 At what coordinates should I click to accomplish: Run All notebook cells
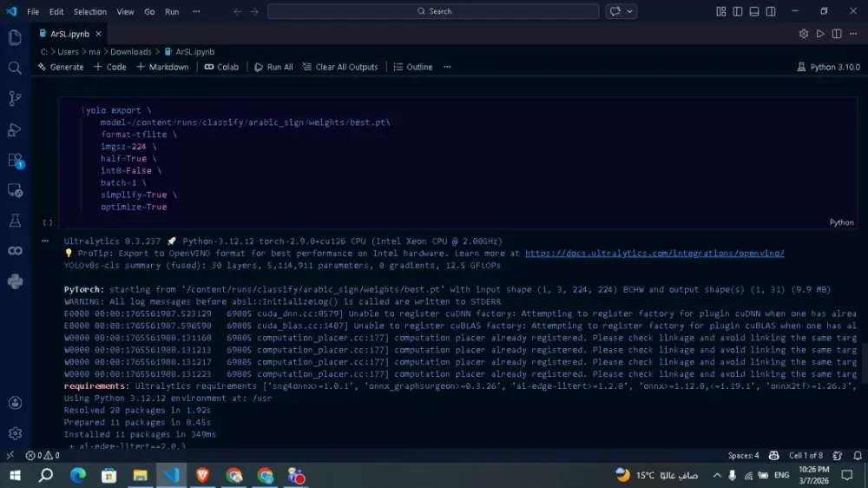pyautogui.click(x=273, y=67)
